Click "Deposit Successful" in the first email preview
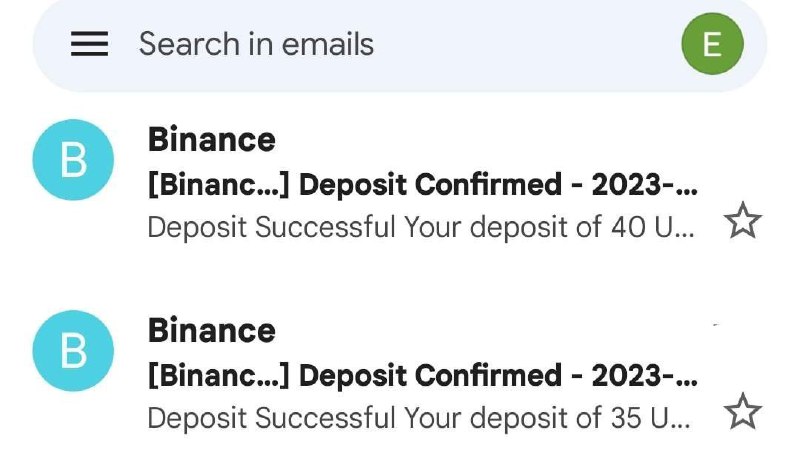 [271, 227]
